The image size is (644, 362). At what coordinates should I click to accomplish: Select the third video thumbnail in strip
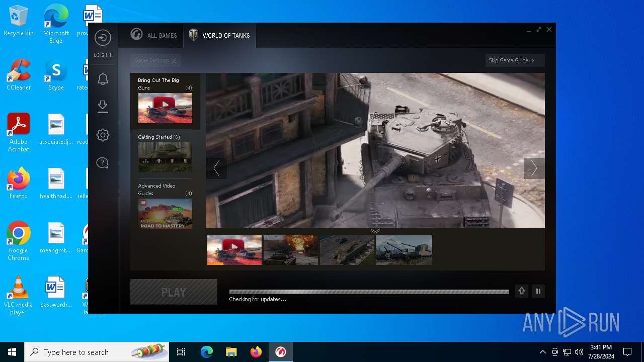347,250
